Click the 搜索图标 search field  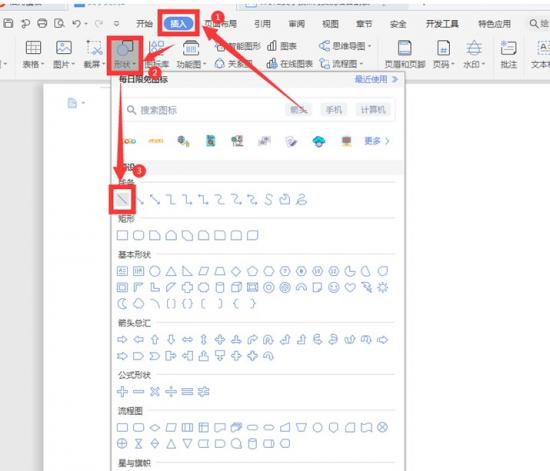tap(203, 110)
